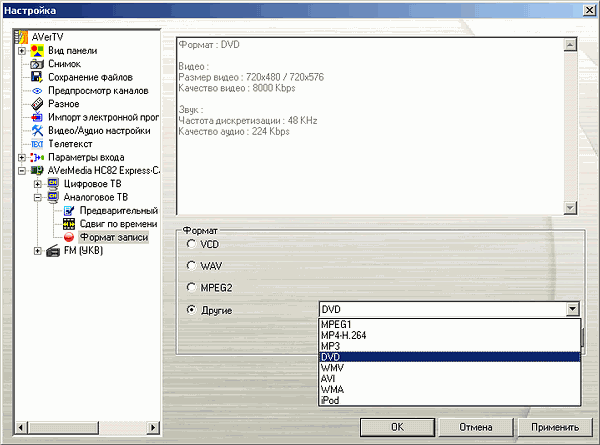Select the WAV format radio button
Screen dimensions: 600x445
coord(192,265)
